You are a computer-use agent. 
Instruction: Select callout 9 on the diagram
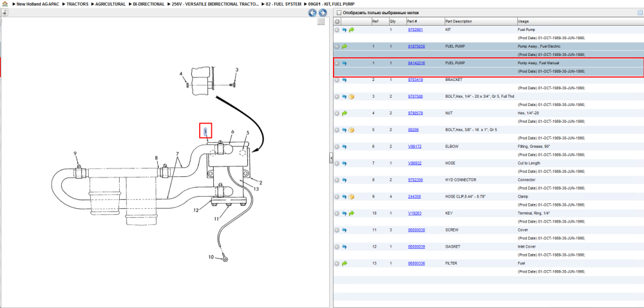[x=75, y=154]
